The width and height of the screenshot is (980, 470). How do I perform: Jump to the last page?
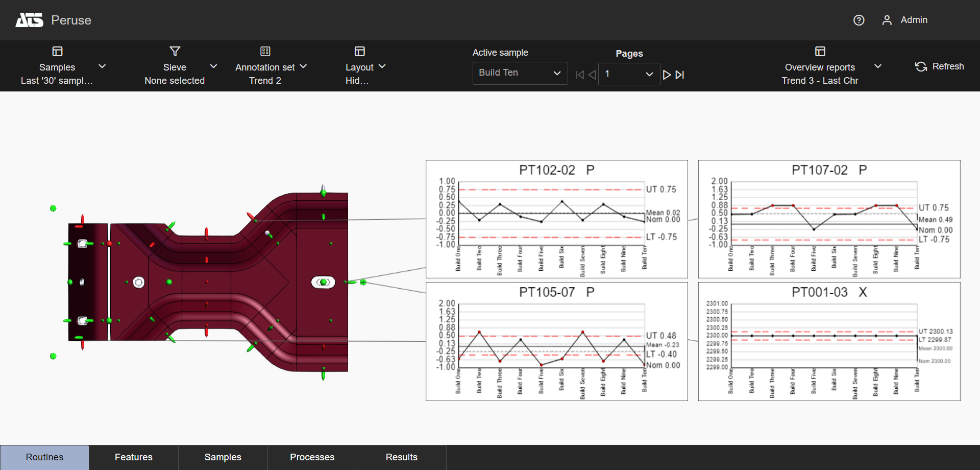tap(680, 75)
